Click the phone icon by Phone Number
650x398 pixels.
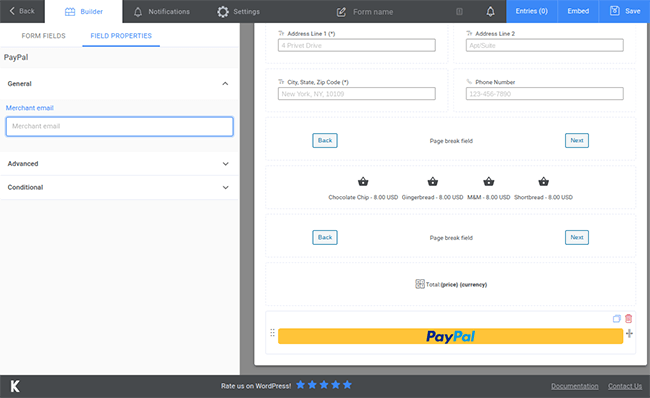pos(469,82)
